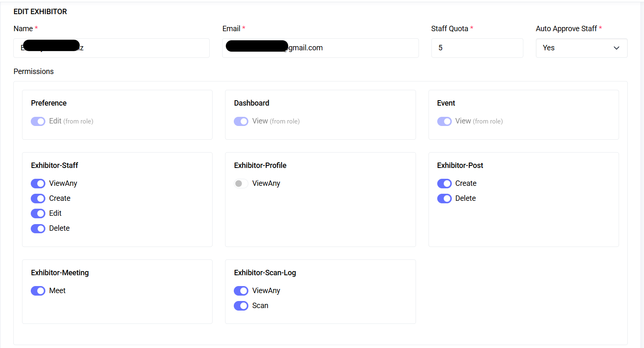
Task: Click the Permissions section label
Action: pyautogui.click(x=33, y=71)
